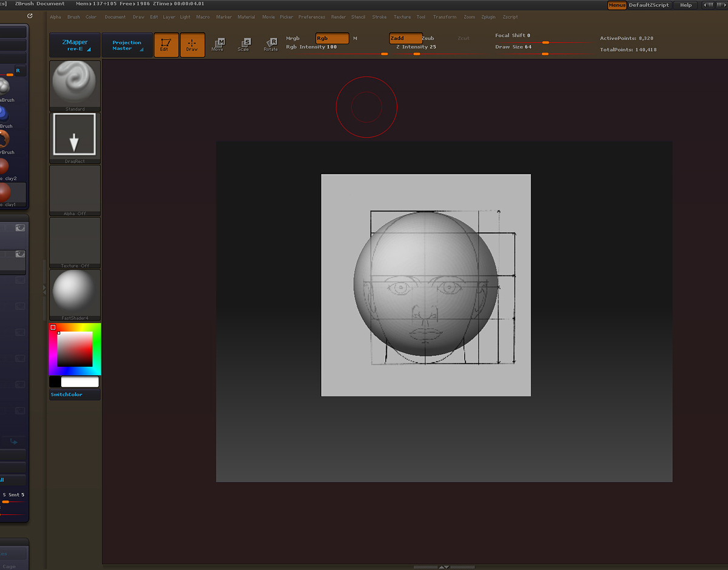The width and height of the screenshot is (728, 570).
Task: Activate Edit mode button
Action: point(166,45)
